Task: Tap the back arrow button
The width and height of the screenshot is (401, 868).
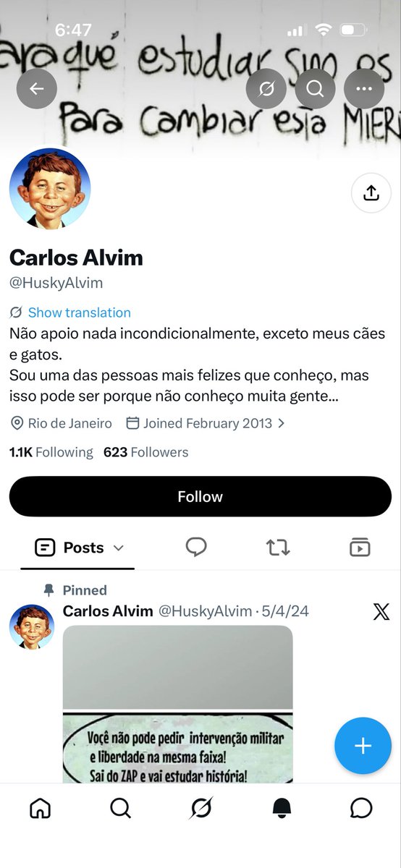Action: [37, 89]
